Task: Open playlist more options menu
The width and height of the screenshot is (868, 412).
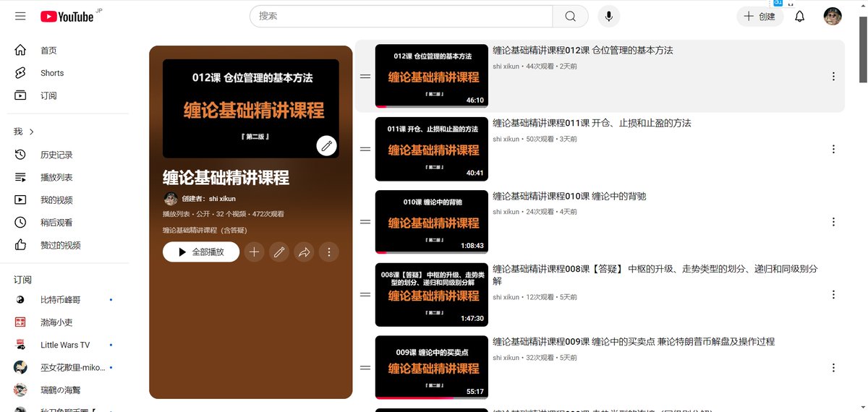Action: coord(329,252)
